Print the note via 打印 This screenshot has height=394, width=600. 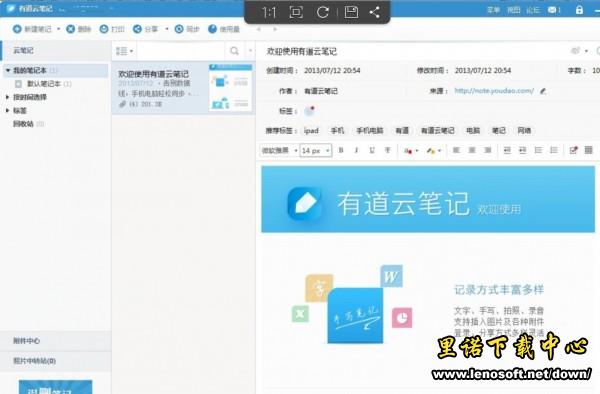click(112, 29)
